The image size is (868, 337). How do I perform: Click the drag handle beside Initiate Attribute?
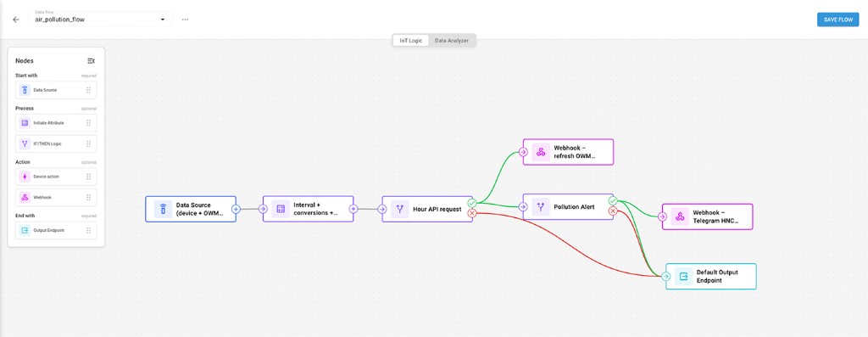pyautogui.click(x=88, y=122)
